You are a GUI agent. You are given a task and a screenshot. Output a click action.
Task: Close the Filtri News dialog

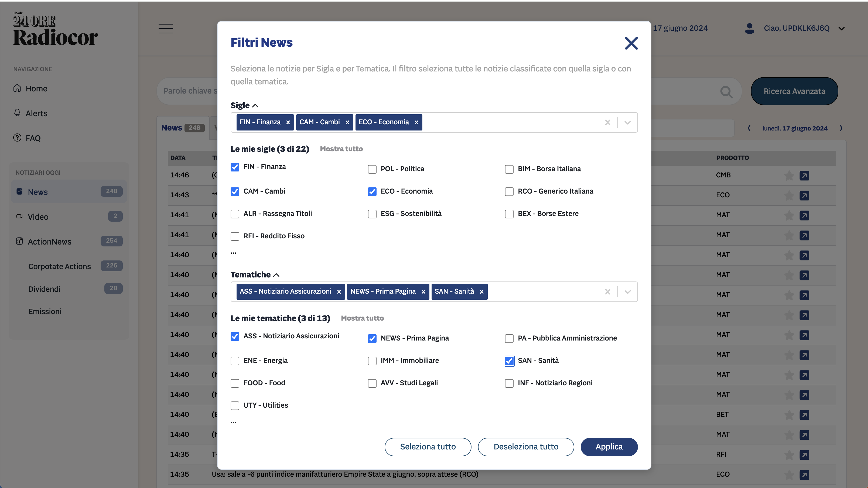(631, 43)
